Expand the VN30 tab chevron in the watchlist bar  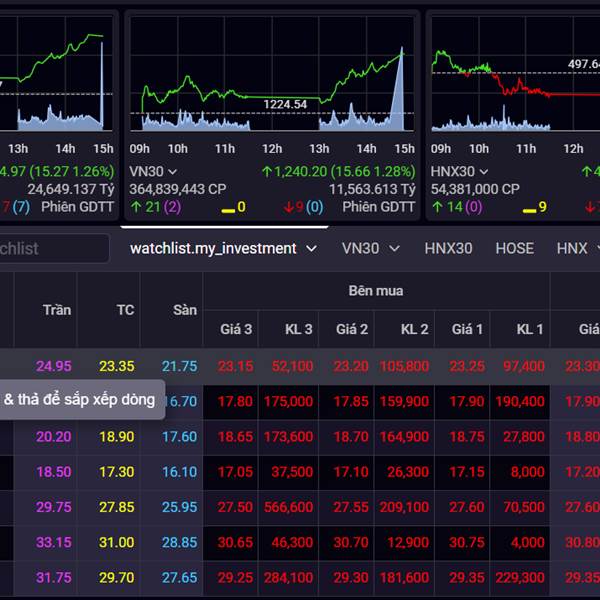(395, 249)
